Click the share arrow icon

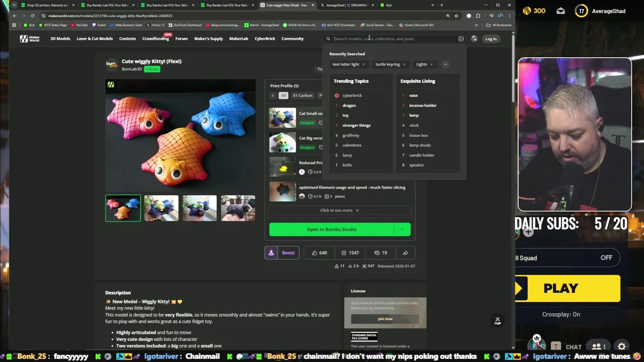(406, 253)
